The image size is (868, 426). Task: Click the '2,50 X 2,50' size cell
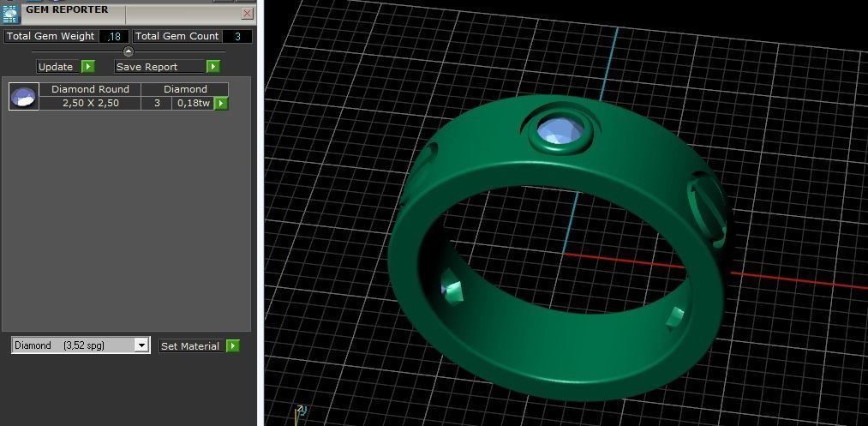tap(90, 103)
